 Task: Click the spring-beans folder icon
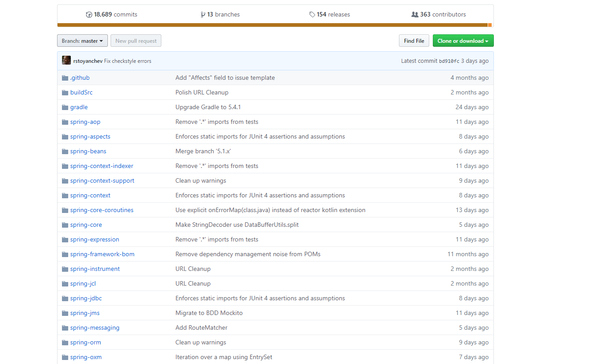tap(65, 151)
